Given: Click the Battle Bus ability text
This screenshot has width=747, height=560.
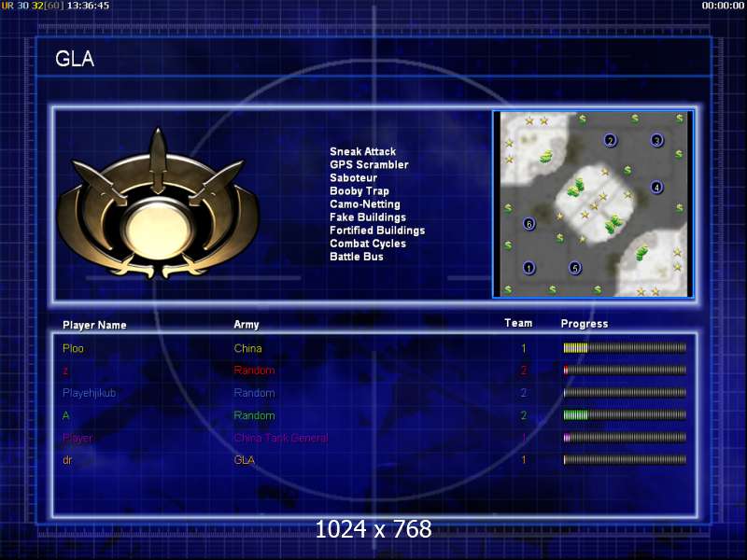Looking at the screenshot, I should point(357,257).
